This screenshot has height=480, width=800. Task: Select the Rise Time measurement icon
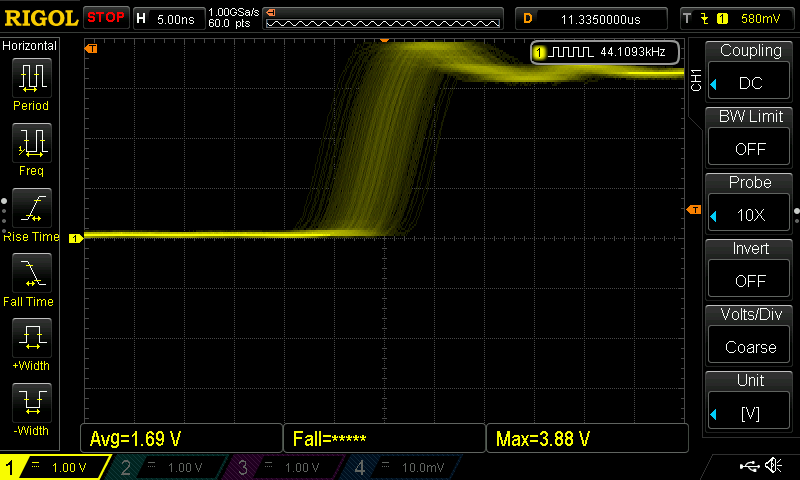[31, 209]
